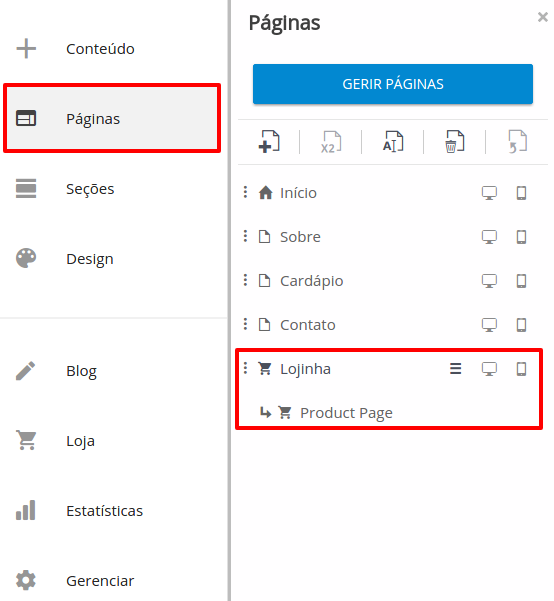The image size is (554, 601).
Task: Click the add new page icon
Action: pos(269,141)
